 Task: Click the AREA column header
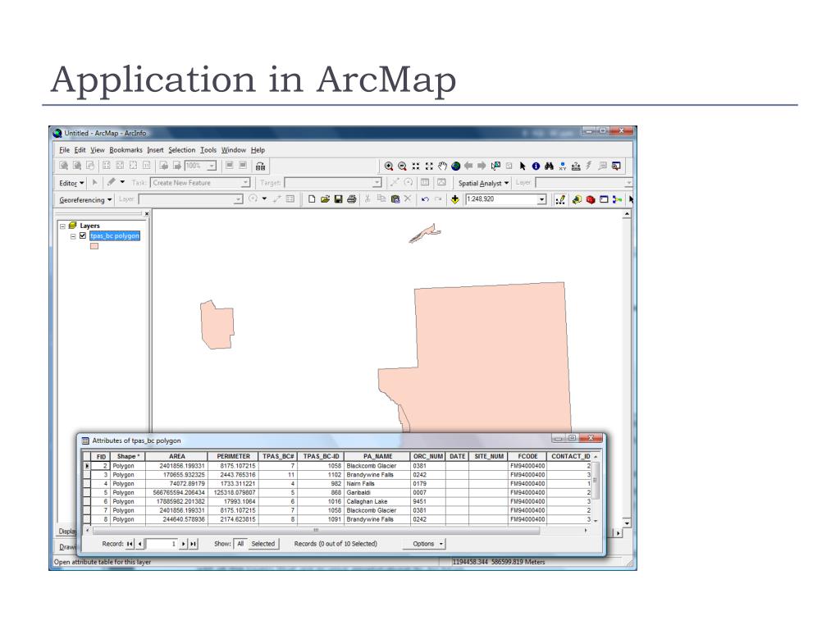pos(177,456)
